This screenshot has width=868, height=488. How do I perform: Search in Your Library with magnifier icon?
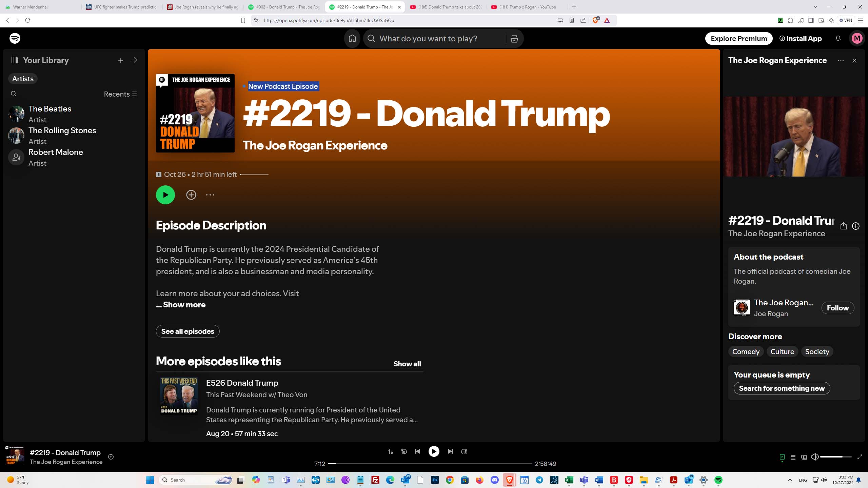click(x=14, y=94)
